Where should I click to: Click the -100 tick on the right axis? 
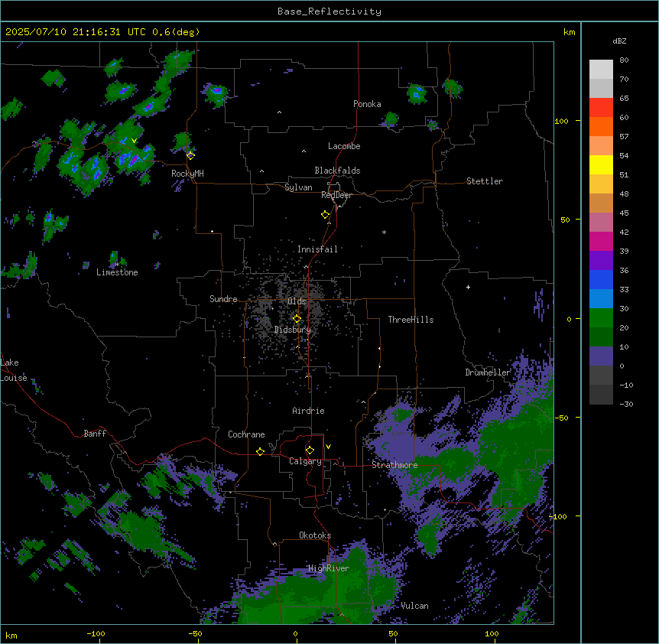tap(559, 516)
